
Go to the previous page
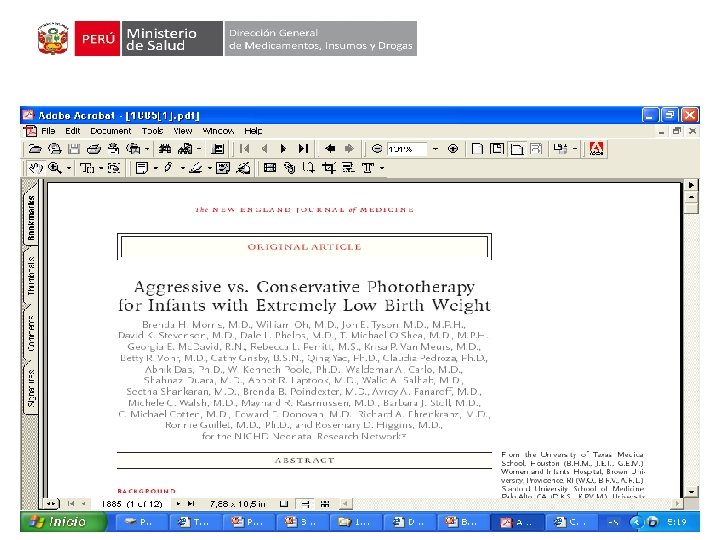(x=264, y=149)
